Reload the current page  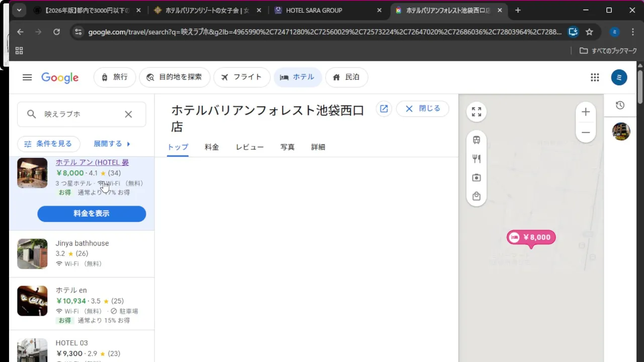(x=56, y=32)
